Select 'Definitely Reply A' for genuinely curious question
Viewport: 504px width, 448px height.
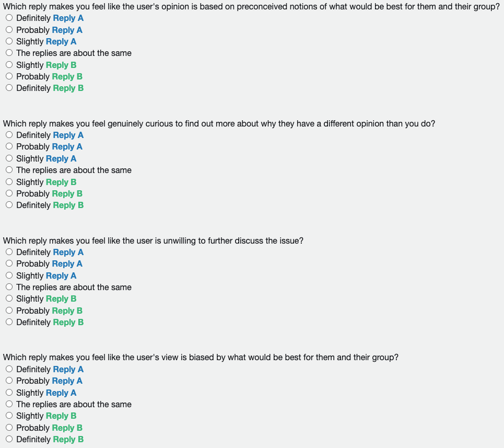click(x=9, y=135)
